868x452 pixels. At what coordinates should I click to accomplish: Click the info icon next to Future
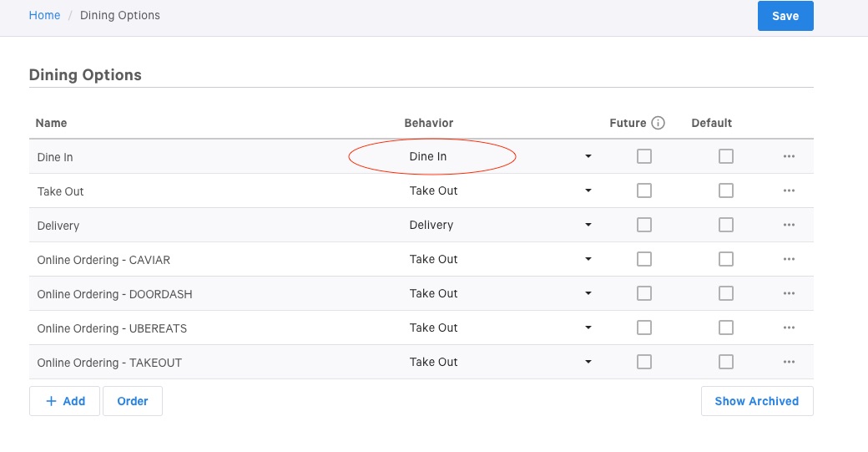point(658,123)
